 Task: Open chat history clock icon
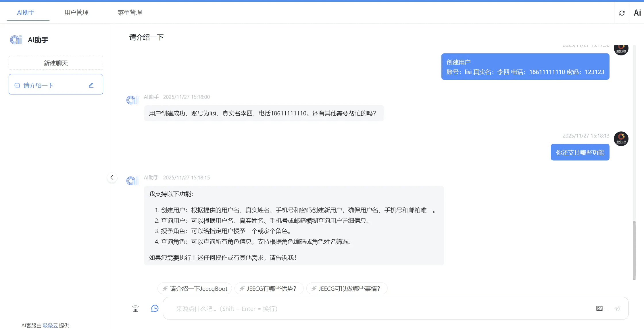155,308
